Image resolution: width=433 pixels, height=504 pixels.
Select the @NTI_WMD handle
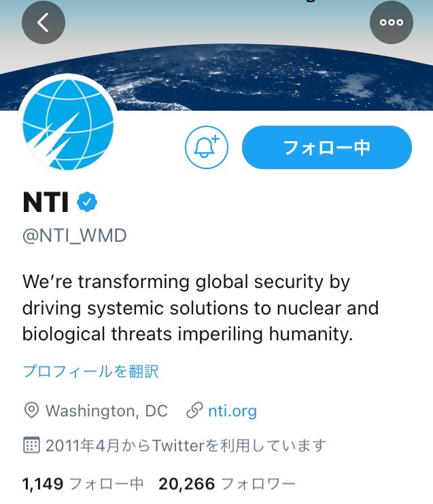point(75,236)
